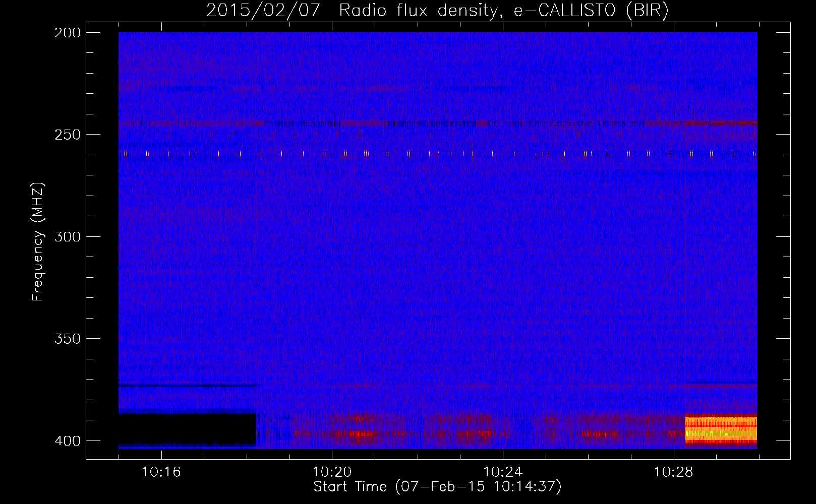The height and width of the screenshot is (504, 816).
Task: Select the 350 frequency tick label
Action: coord(68,339)
